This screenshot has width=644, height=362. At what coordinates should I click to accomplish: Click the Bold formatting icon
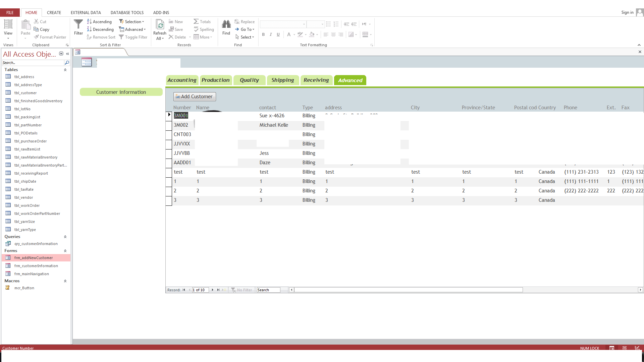tap(263, 35)
